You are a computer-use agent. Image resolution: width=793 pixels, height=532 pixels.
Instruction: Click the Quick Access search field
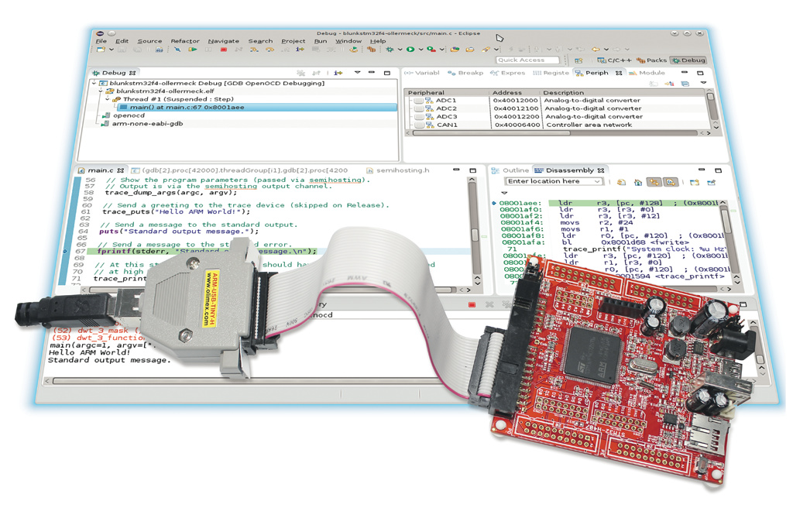tap(528, 60)
